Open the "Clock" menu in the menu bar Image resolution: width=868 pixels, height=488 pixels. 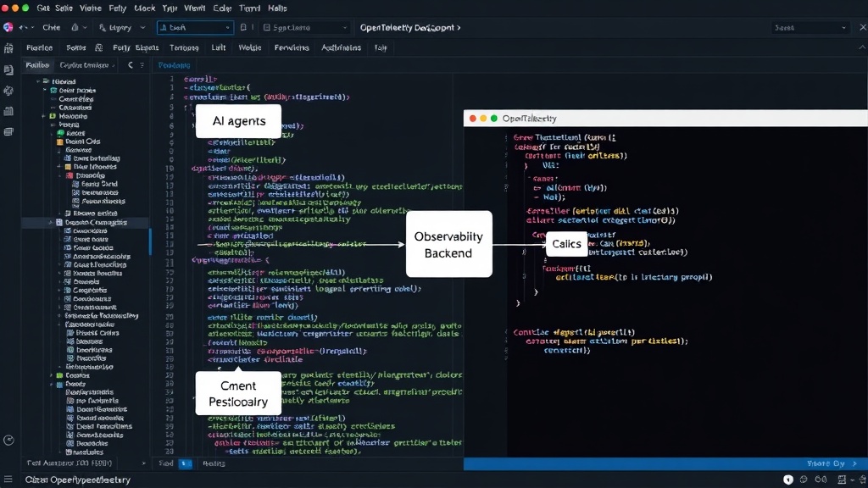pos(144,8)
